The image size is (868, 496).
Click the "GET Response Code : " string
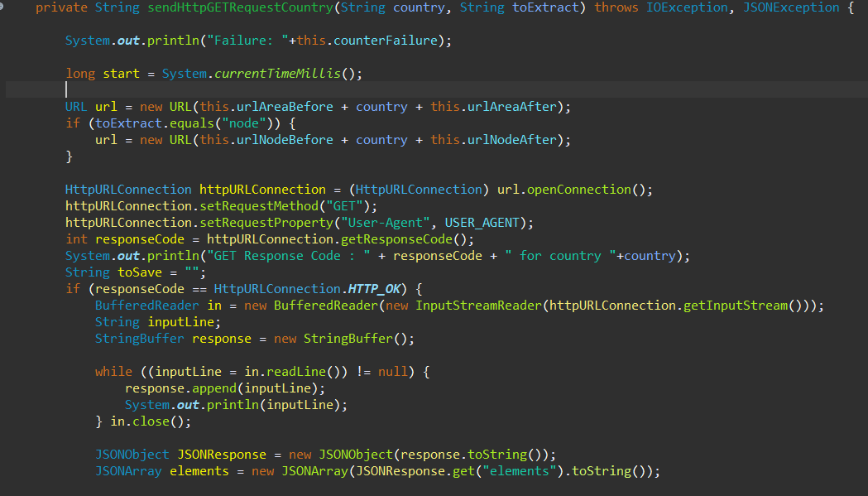(289, 256)
